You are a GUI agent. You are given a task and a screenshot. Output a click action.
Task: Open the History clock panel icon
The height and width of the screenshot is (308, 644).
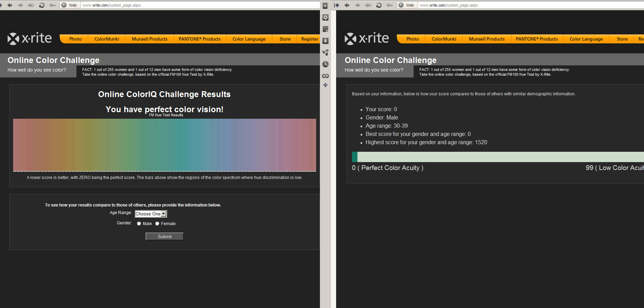coord(325,64)
